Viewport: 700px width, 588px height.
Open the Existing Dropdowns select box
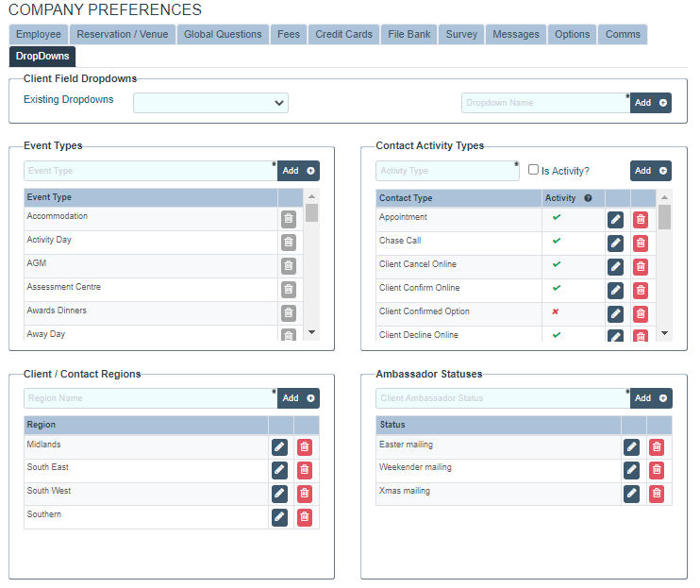click(x=210, y=103)
